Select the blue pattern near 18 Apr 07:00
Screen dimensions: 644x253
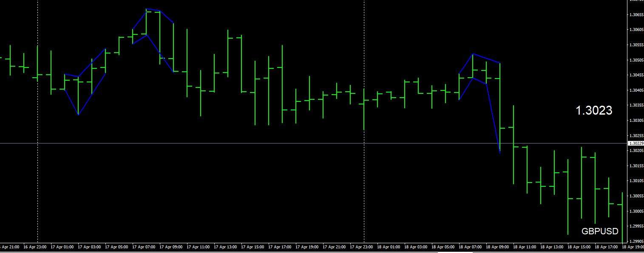click(x=479, y=102)
